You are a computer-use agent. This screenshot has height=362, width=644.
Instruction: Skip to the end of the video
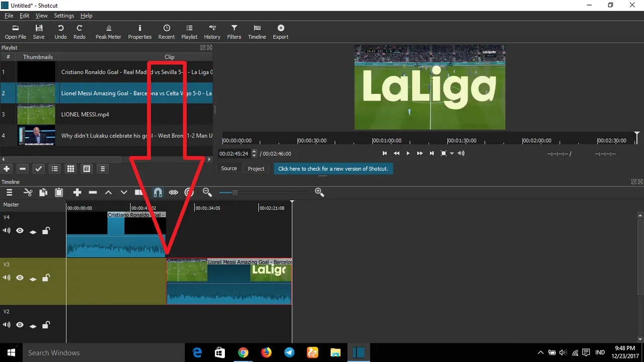[x=431, y=153]
